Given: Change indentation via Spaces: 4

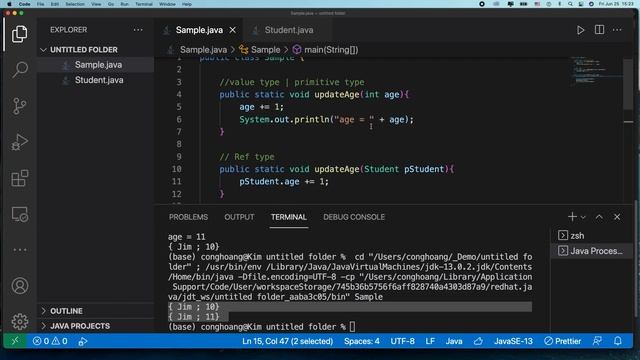Looking at the screenshot, I should click(362, 341).
